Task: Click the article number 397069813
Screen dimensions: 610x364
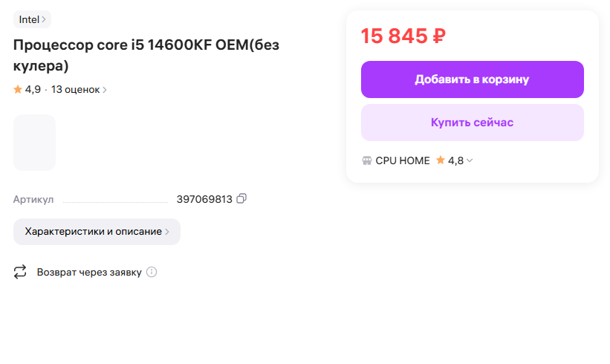Action: tap(204, 199)
